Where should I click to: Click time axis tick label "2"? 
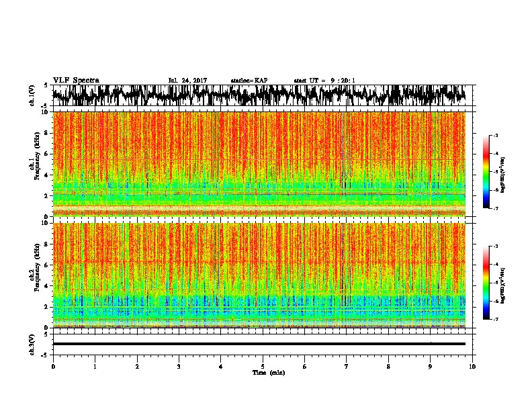[x=137, y=367]
